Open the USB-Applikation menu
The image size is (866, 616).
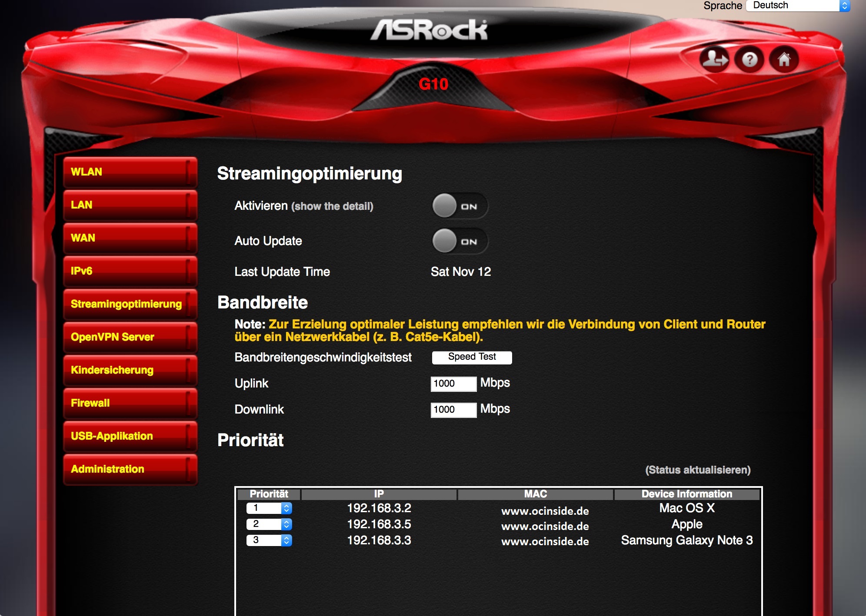tap(130, 436)
